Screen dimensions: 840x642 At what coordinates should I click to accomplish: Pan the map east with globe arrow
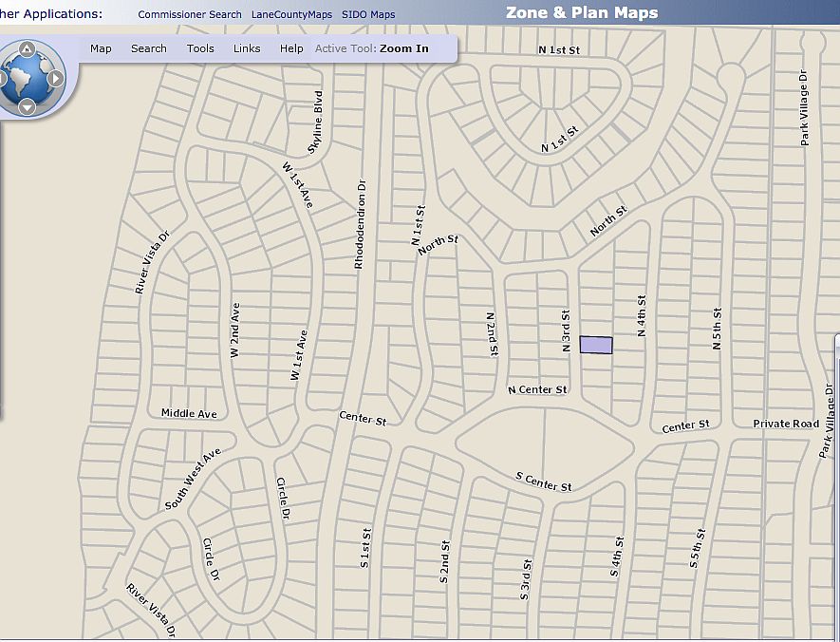(56, 79)
